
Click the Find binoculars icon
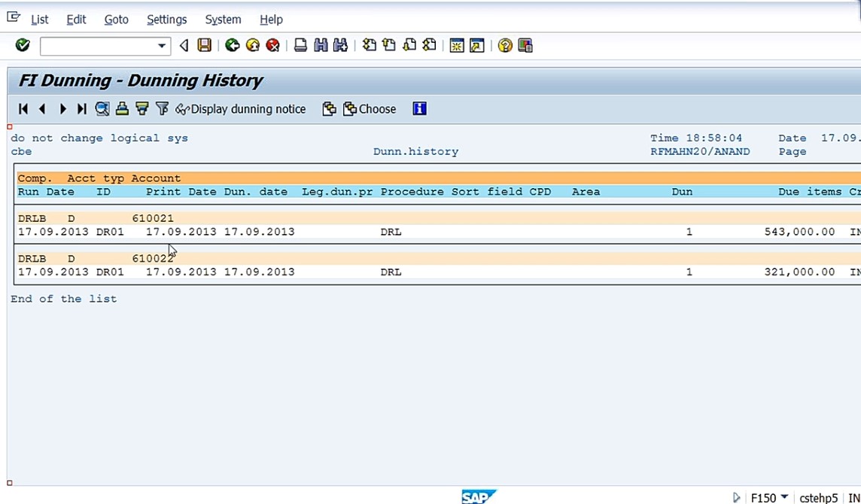pyautogui.click(x=321, y=45)
